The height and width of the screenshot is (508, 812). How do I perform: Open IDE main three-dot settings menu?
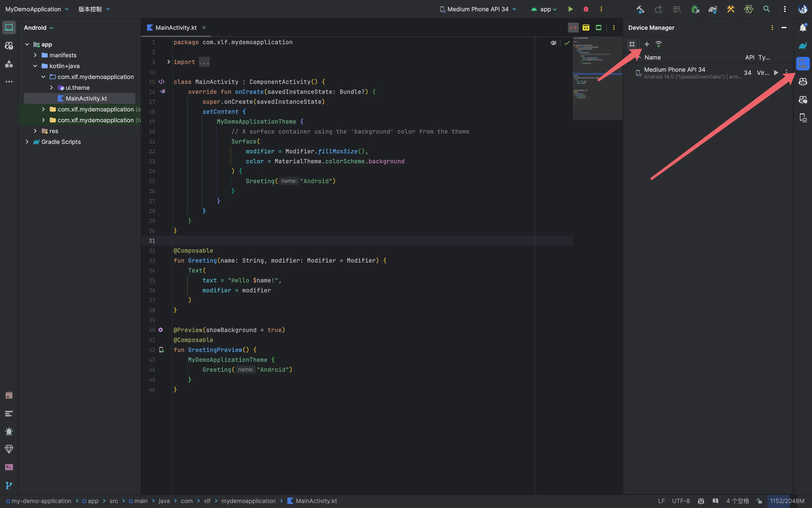tap(785, 9)
